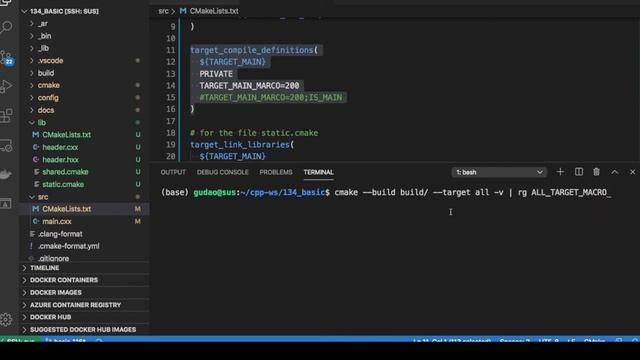Open the Manage settings gear

click(7, 319)
